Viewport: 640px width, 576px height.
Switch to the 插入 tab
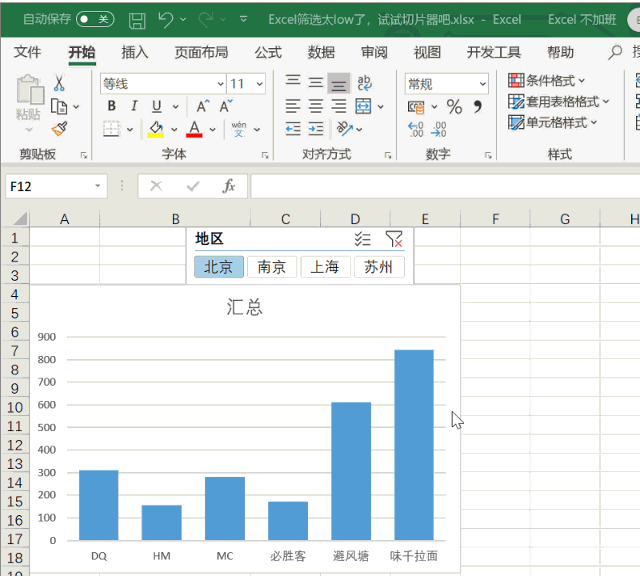tap(135, 52)
